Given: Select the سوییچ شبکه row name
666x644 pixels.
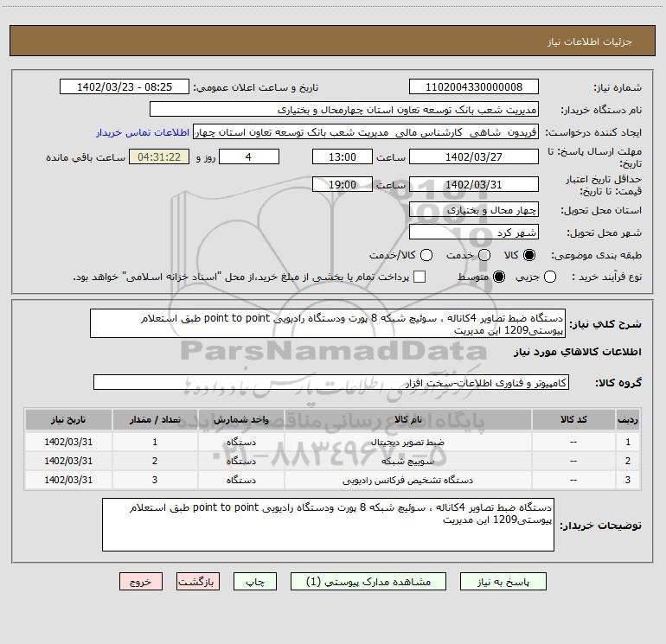Looking at the screenshot, I should pos(407,461).
